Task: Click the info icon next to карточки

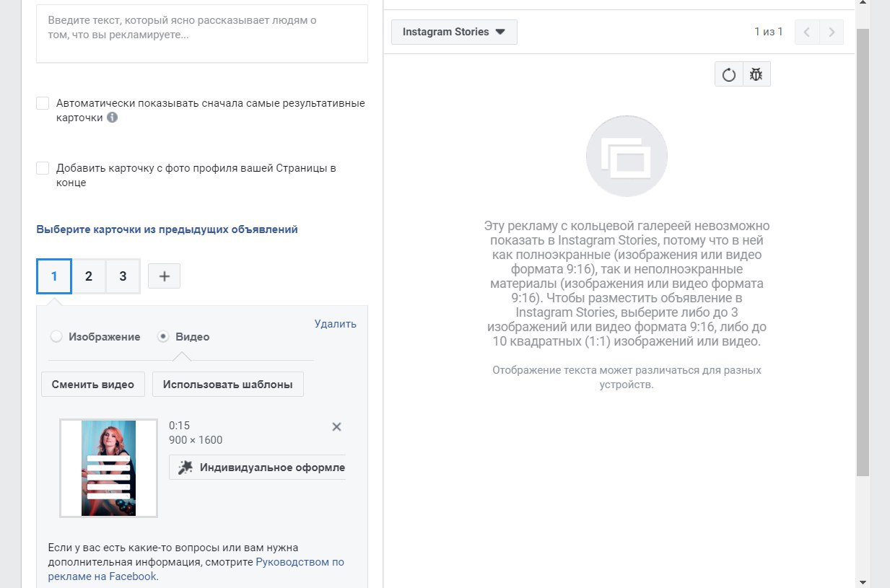Action: point(112,118)
